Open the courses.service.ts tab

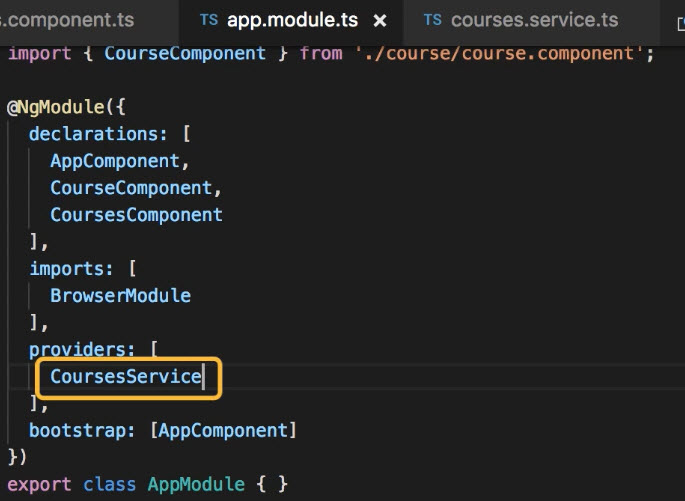tap(534, 20)
